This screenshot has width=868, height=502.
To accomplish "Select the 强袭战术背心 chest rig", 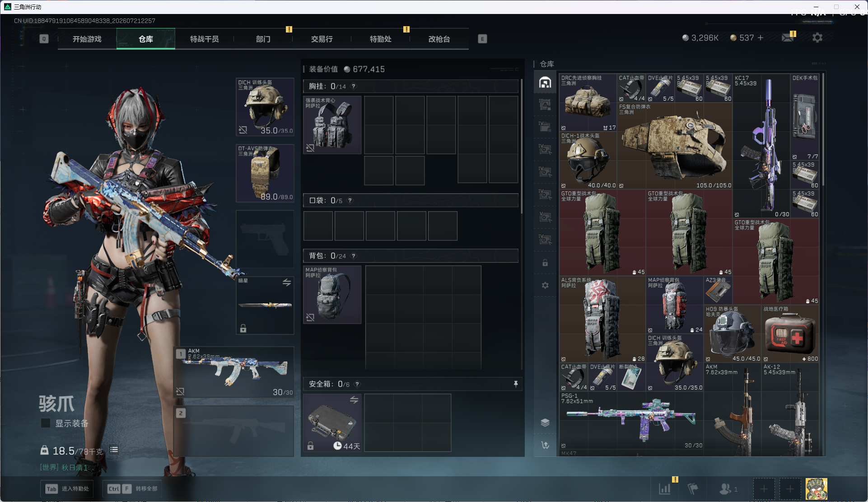I will (332, 125).
